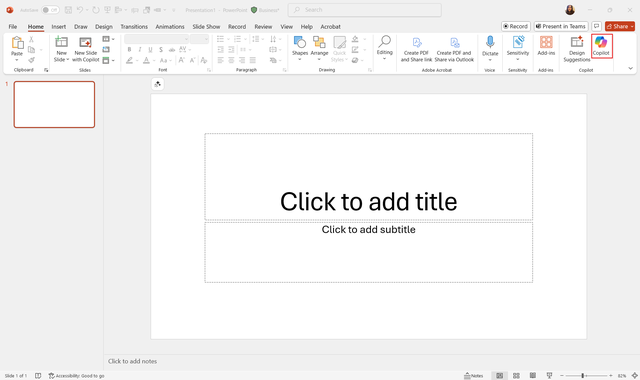Click Present in Teams button
The height and width of the screenshot is (380, 640).
pyautogui.click(x=561, y=26)
